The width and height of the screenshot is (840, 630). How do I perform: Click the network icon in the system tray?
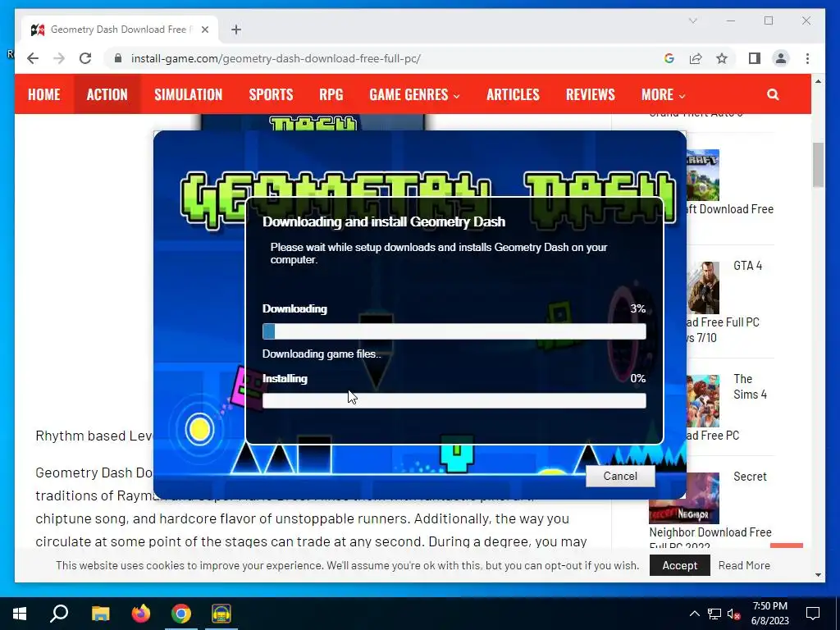tap(714, 614)
